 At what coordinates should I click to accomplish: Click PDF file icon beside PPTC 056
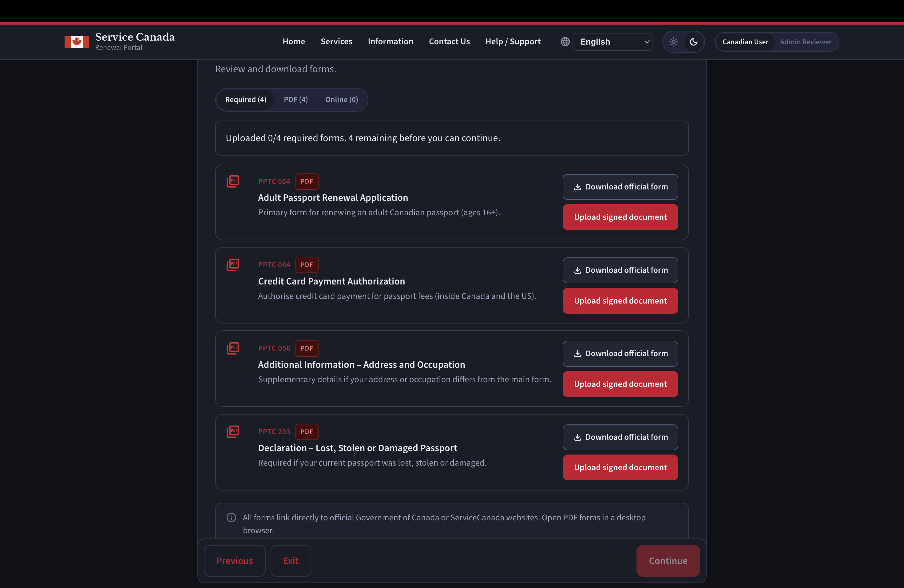click(x=233, y=348)
